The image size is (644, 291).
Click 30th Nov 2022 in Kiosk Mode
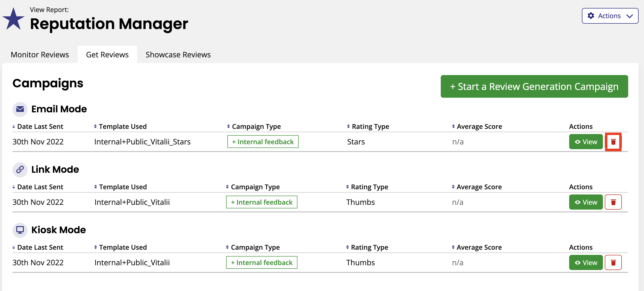tap(38, 262)
